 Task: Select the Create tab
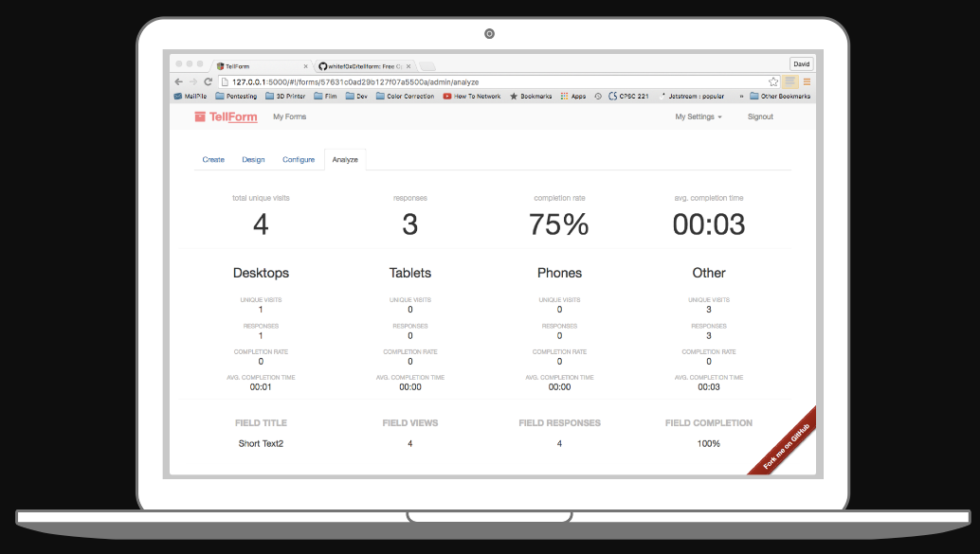pyautogui.click(x=213, y=159)
